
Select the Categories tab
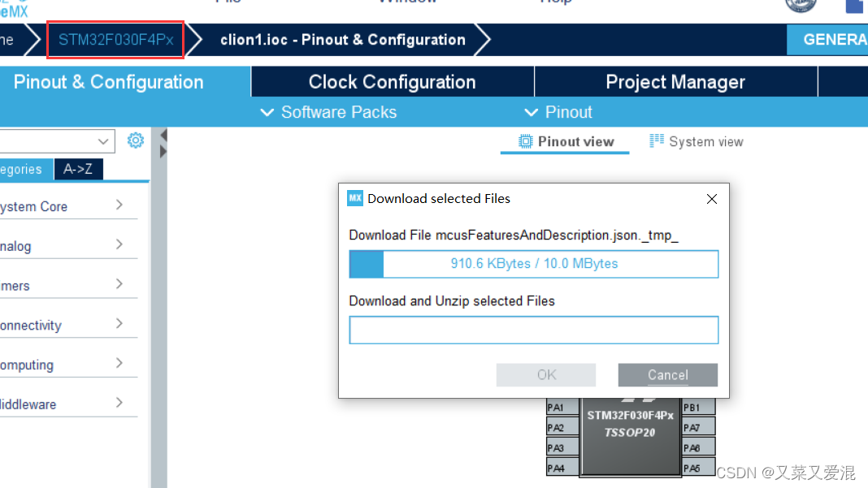click(x=26, y=169)
